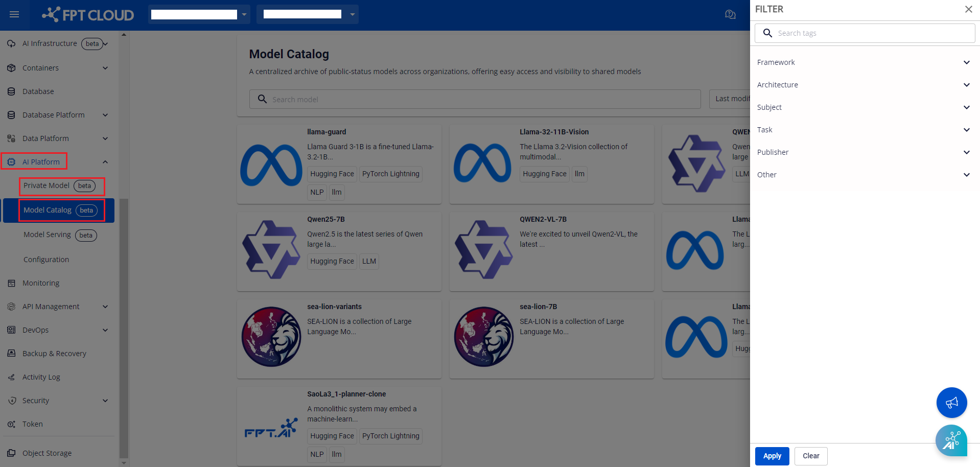
Task: Click the megaphone announcement floating button
Action: pyautogui.click(x=951, y=403)
